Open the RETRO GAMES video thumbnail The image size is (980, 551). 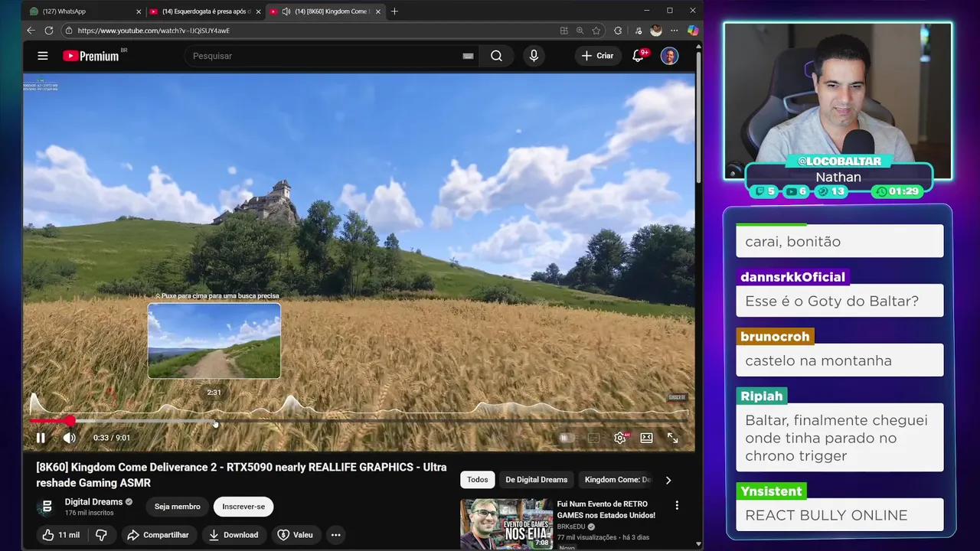(506, 524)
